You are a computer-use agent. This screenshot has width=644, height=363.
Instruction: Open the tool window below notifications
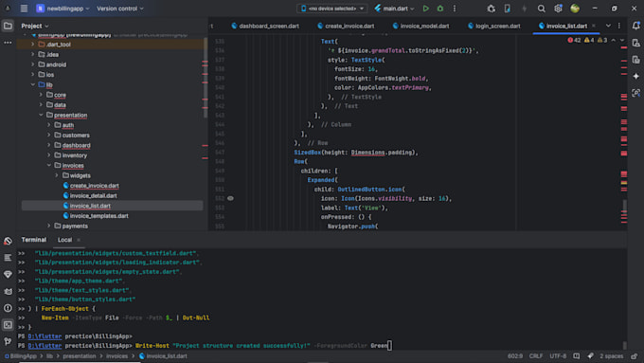pyautogui.click(x=635, y=43)
